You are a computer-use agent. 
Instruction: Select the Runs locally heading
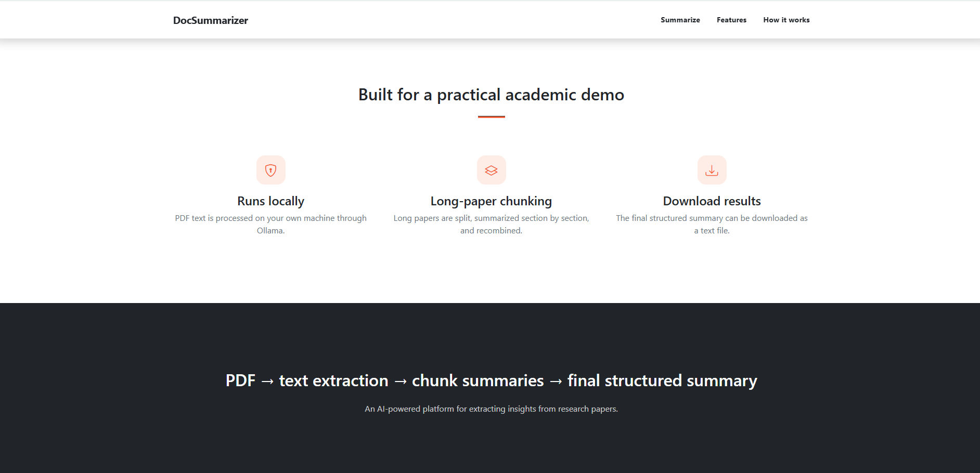click(270, 201)
